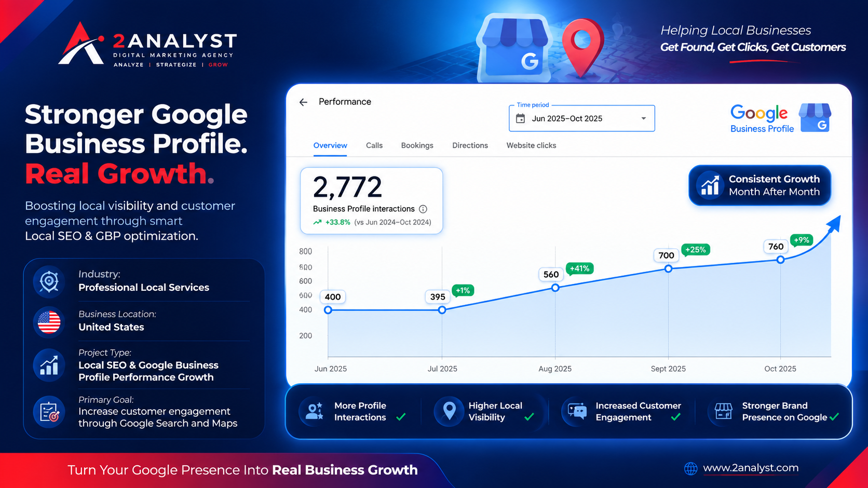Image resolution: width=868 pixels, height=488 pixels.
Task: Click the back arrow beside Performance
Action: point(304,102)
